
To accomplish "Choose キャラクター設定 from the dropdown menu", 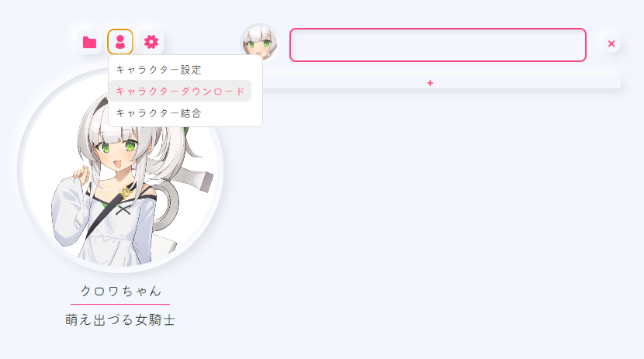I will coord(158,69).
